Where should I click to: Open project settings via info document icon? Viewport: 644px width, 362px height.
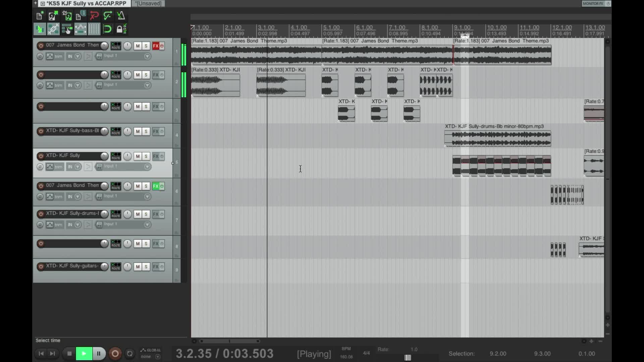click(80, 16)
